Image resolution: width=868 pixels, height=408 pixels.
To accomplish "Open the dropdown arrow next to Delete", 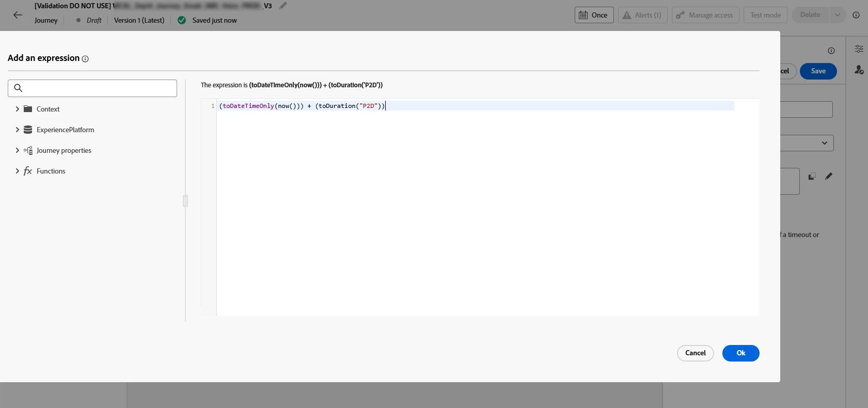I will pyautogui.click(x=837, y=15).
